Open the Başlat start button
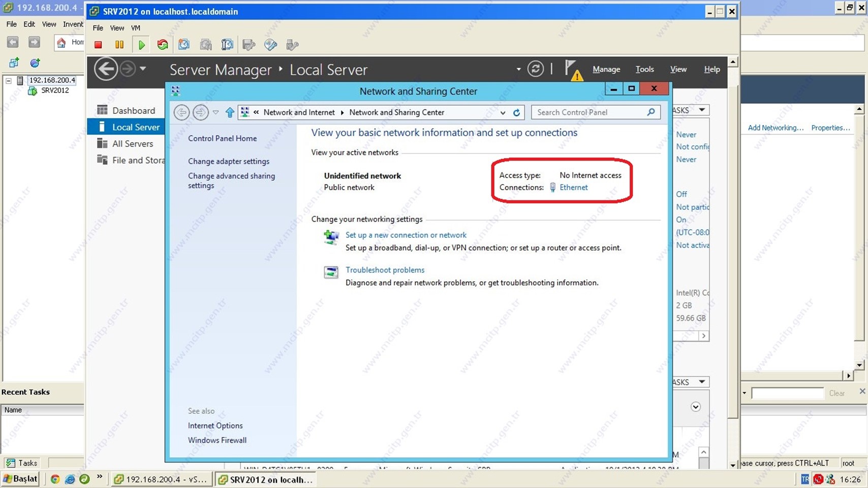The width and height of the screenshot is (868, 488). coord(20,479)
